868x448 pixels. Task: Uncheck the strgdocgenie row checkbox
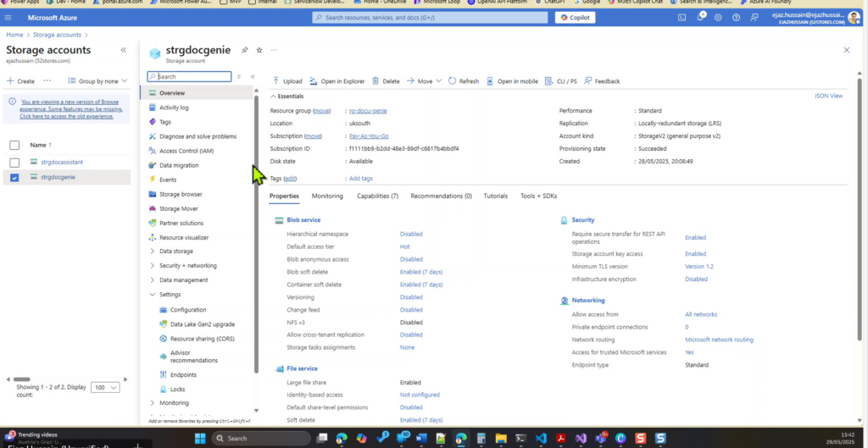pos(14,178)
